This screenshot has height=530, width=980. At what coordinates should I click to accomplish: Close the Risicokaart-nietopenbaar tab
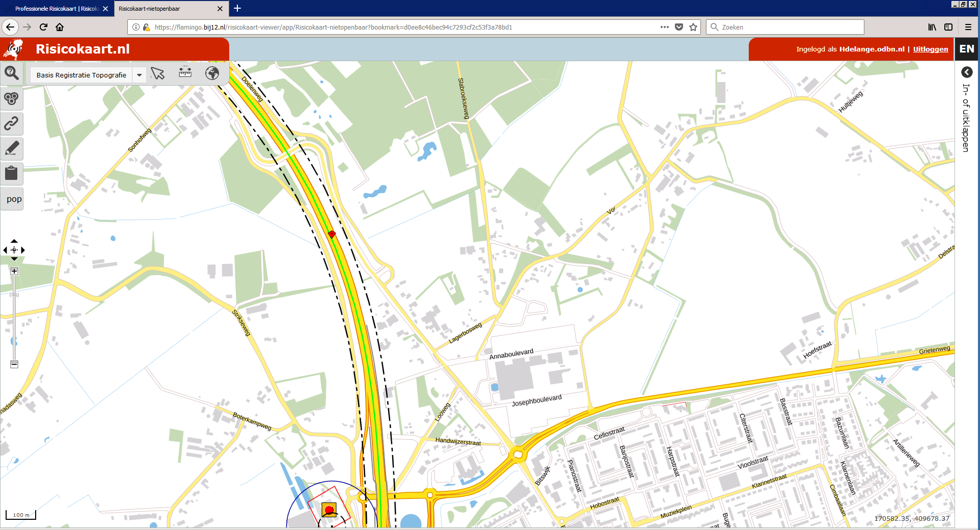[x=220, y=9]
